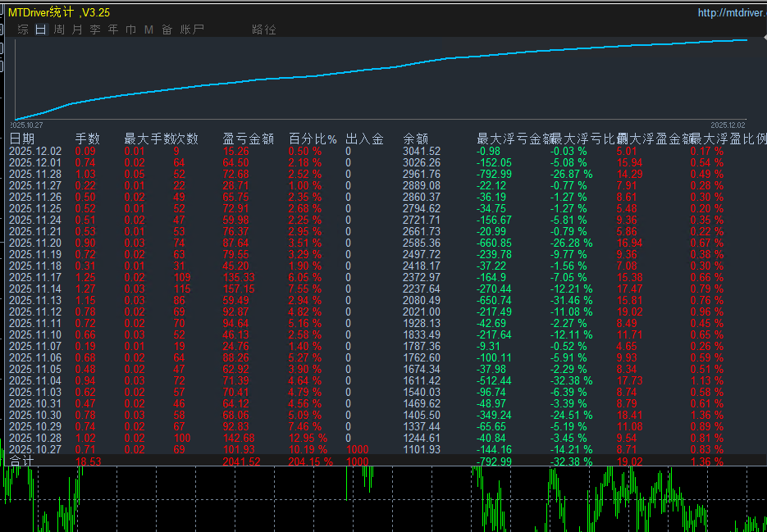Click the 余额 column header
The image size is (767, 532).
(x=416, y=139)
